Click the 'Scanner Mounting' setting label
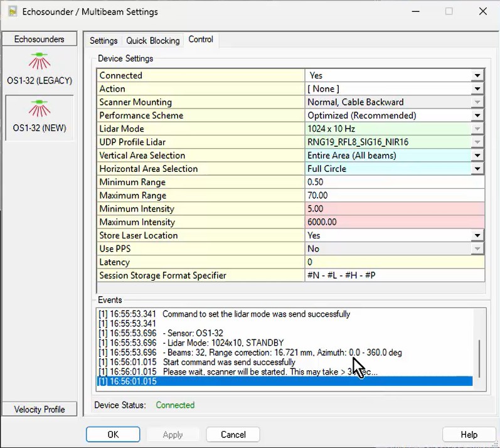Screen dimensions: 500x448 point(136,102)
